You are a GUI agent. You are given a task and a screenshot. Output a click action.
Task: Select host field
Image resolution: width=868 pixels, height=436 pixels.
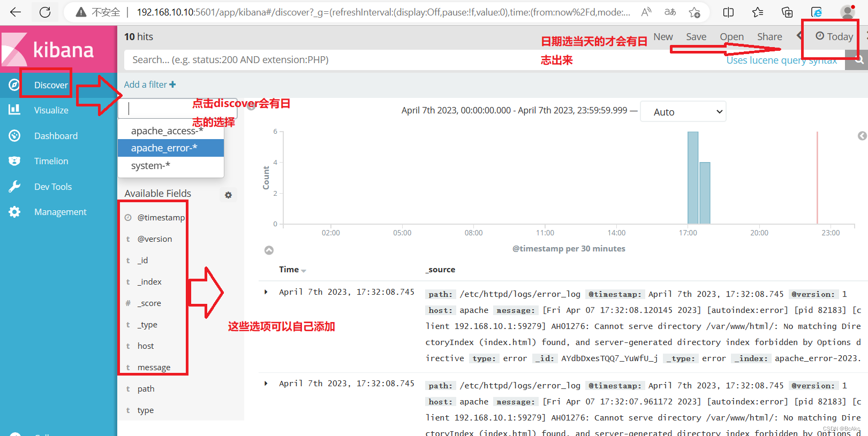click(x=146, y=346)
